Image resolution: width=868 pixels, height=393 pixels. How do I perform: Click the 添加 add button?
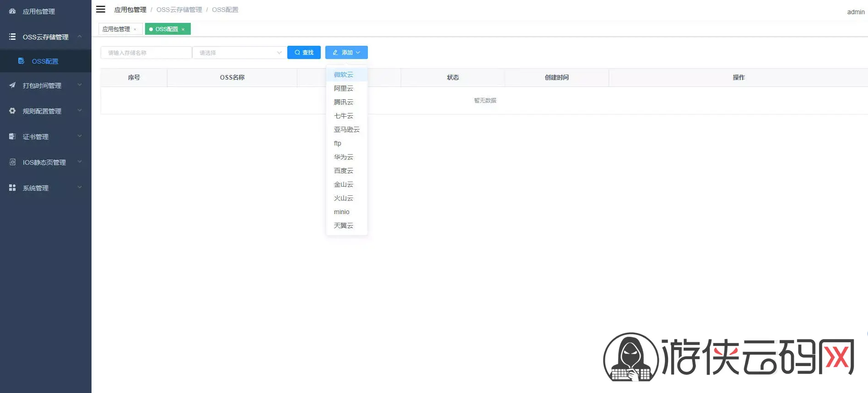[346, 53]
